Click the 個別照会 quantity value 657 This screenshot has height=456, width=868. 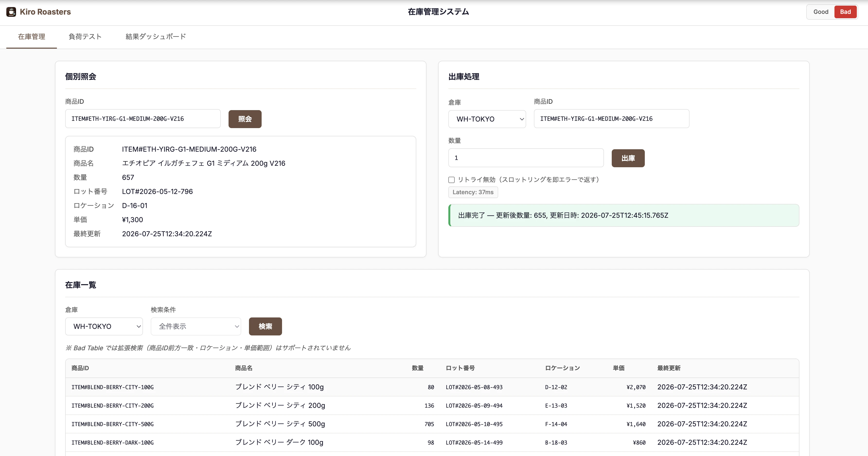(128, 177)
